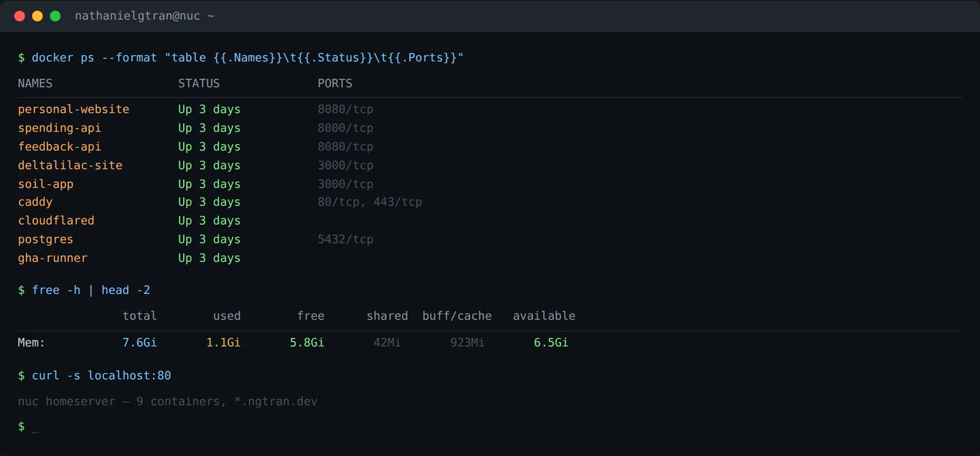Viewport: 980px width, 456px height.
Task: Click the Up 3 days status for feedback-api
Action: (210, 146)
